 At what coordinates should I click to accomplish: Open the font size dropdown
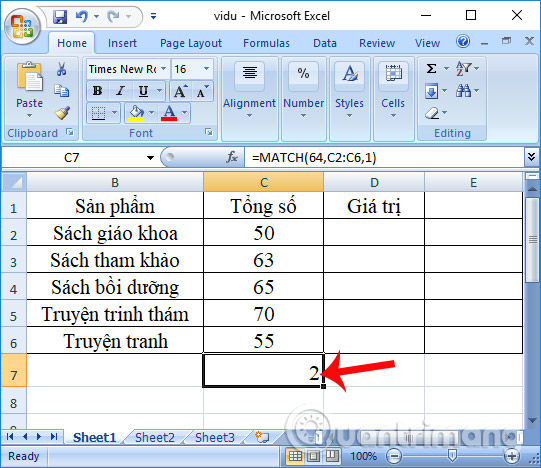[x=207, y=69]
